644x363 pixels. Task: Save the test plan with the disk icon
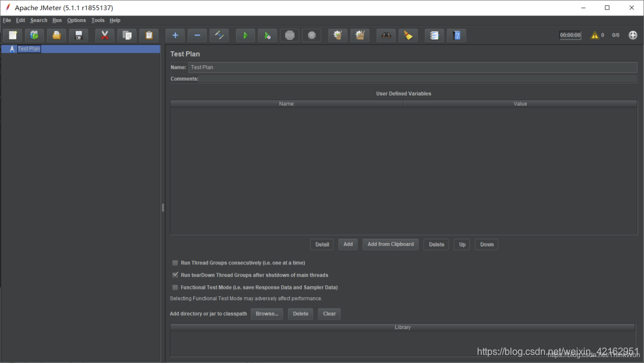tap(79, 35)
